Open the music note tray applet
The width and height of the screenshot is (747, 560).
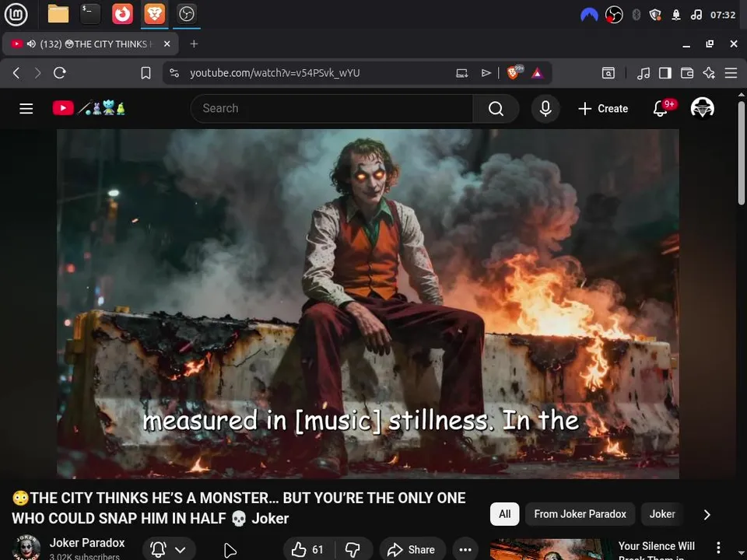[x=696, y=15]
